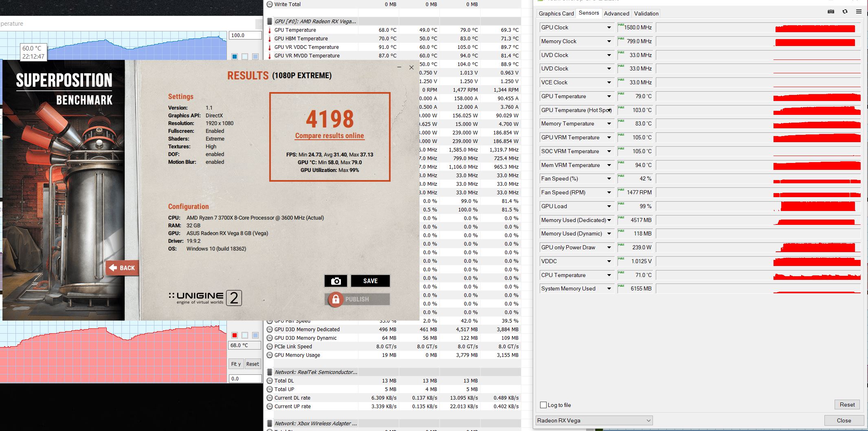Screen dimensions: 868x431
Task: Open the GPU Clock sensor dropdown
Action: 609,28
